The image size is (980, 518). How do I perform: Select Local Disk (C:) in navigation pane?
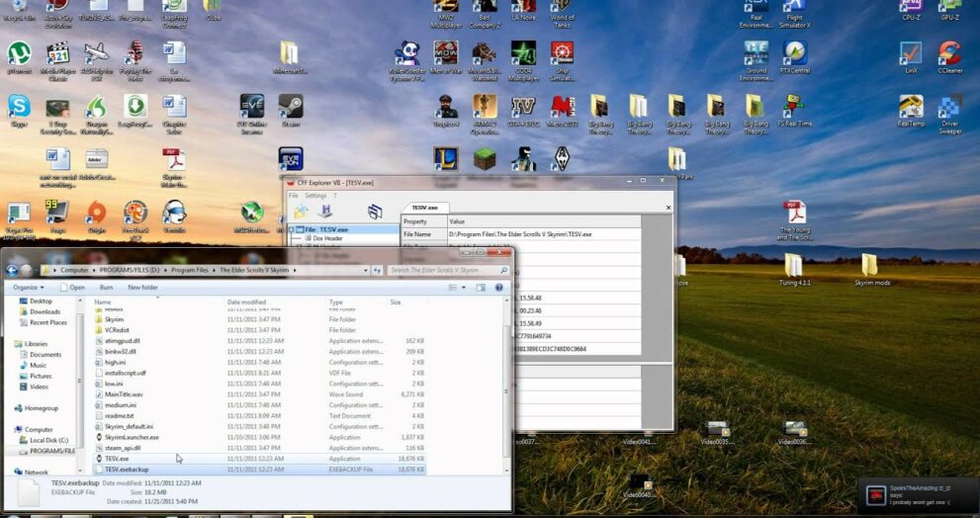pyautogui.click(x=48, y=440)
